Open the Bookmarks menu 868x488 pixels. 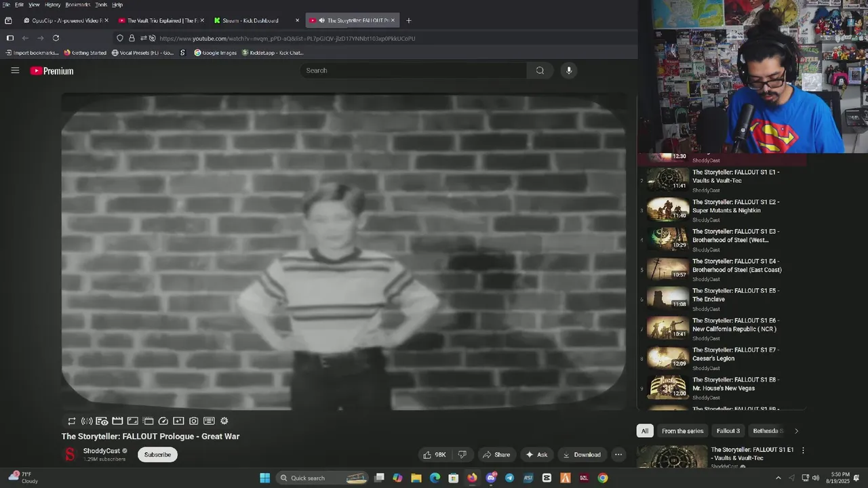[x=77, y=5]
